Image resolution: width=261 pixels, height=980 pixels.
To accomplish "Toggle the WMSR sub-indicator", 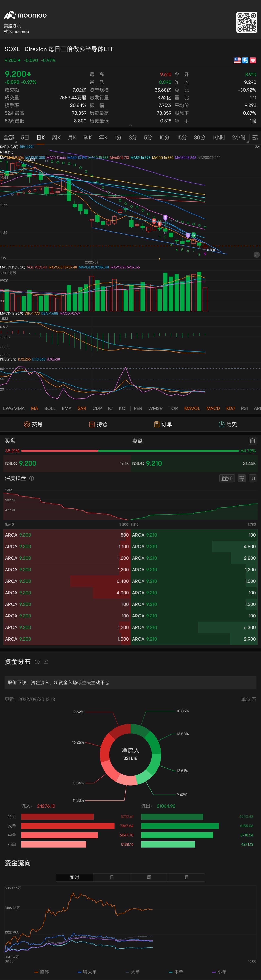I will click(x=155, y=408).
